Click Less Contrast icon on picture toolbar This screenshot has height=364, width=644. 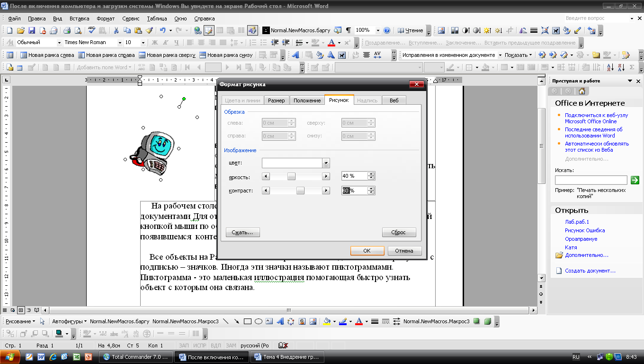coord(476,30)
